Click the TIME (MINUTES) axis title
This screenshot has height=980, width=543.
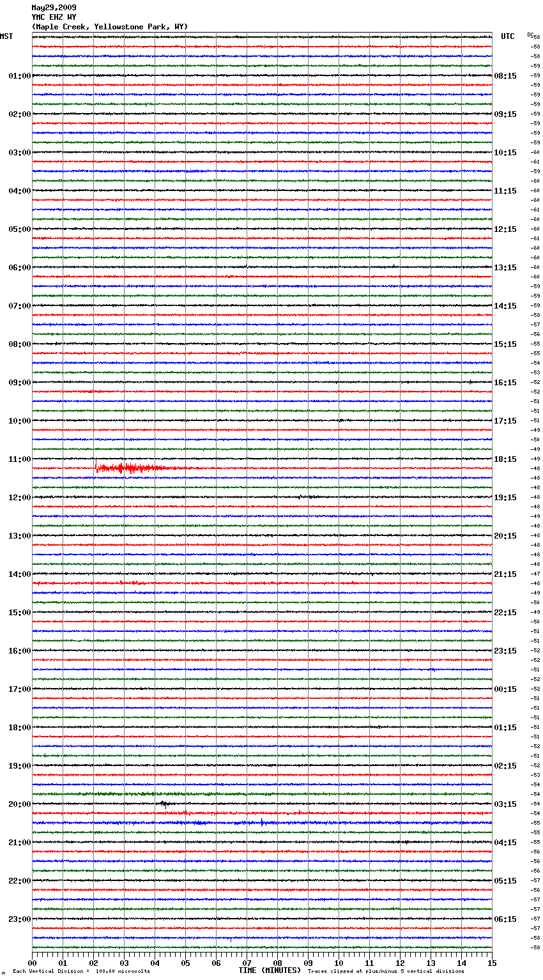(270, 970)
